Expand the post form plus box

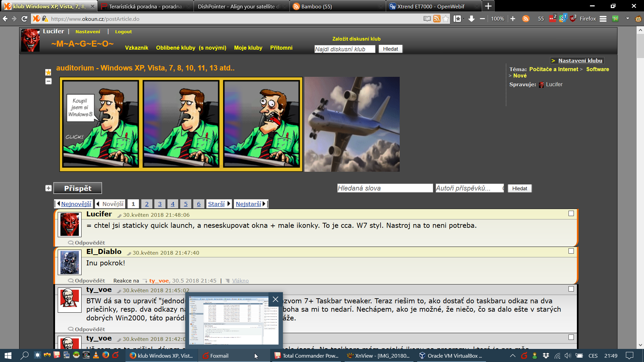pyautogui.click(x=48, y=188)
